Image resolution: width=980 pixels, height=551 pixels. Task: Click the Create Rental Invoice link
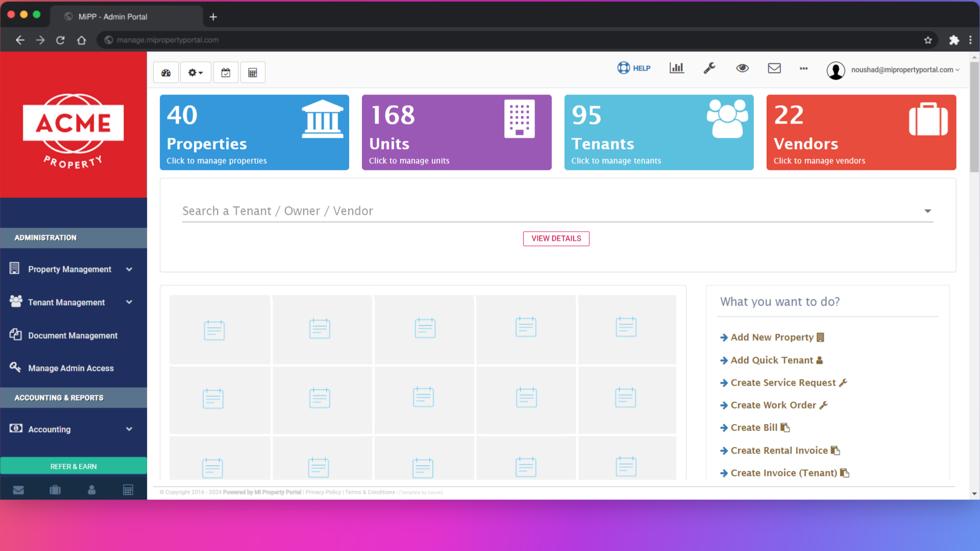(779, 450)
